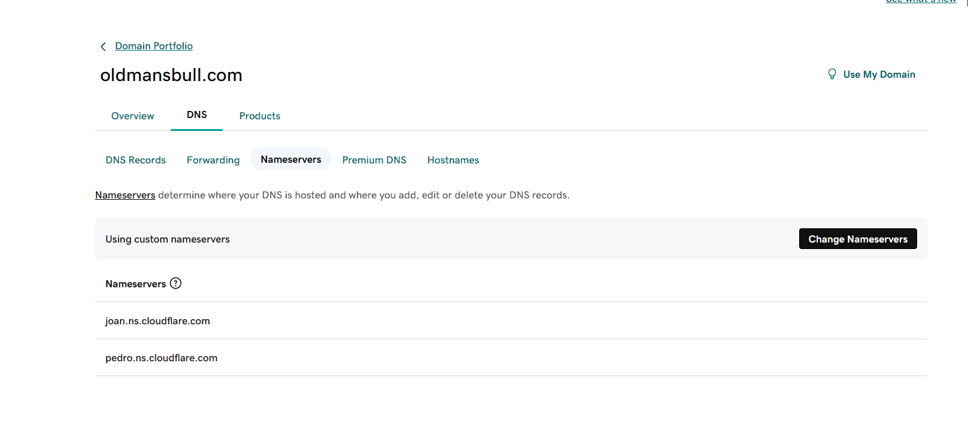
Task: Click the Using custom nameservers banner
Action: [x=167, y=239]
